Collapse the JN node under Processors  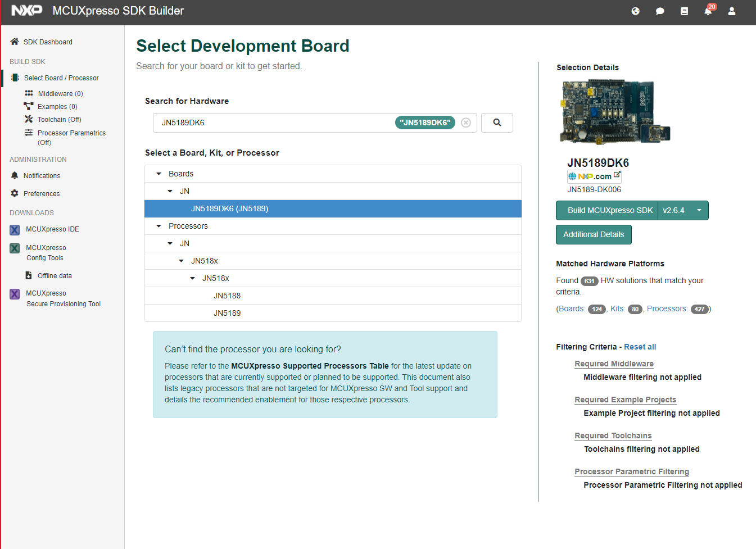[170, 243]
